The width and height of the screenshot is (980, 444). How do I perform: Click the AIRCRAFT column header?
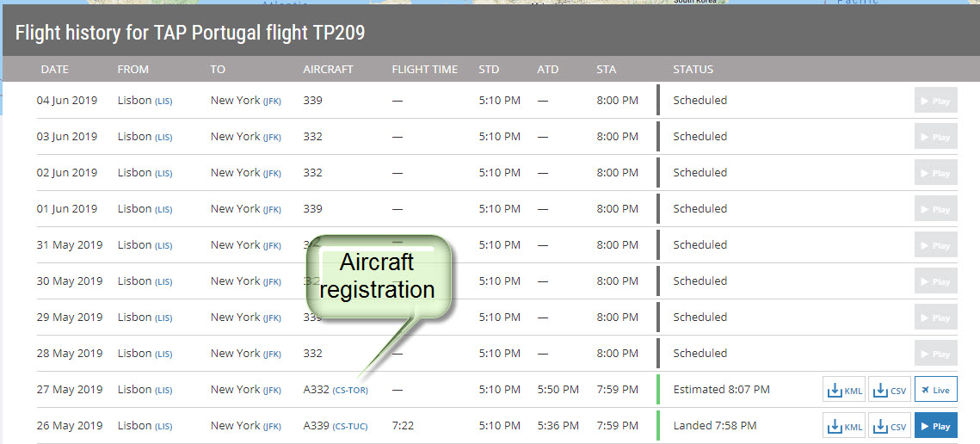[328, 69]
